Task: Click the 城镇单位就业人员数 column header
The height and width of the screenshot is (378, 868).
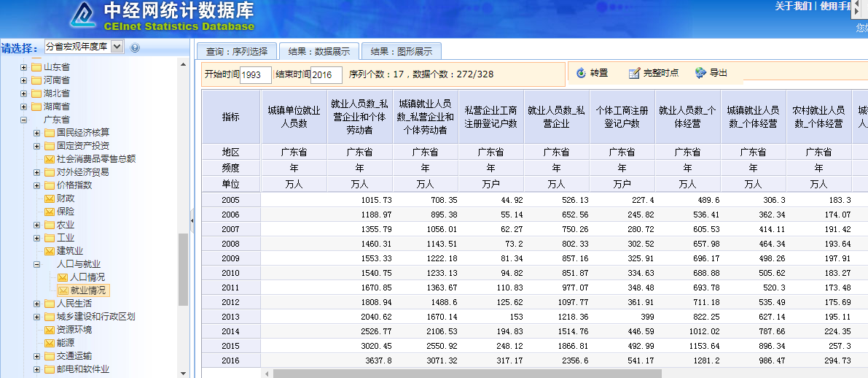Action: click(x=294, y=117)
